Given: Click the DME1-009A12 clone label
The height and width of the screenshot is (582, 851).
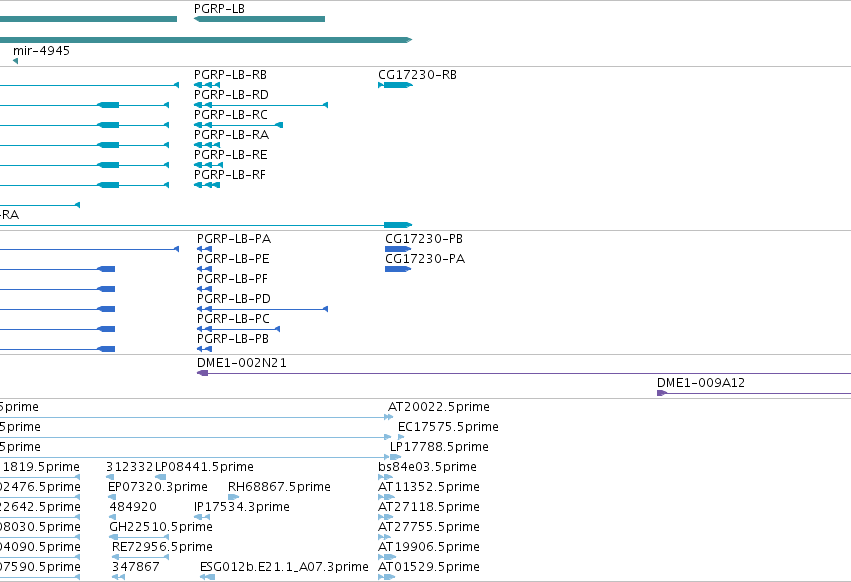Looking at the screenshot, I should 701,383.
